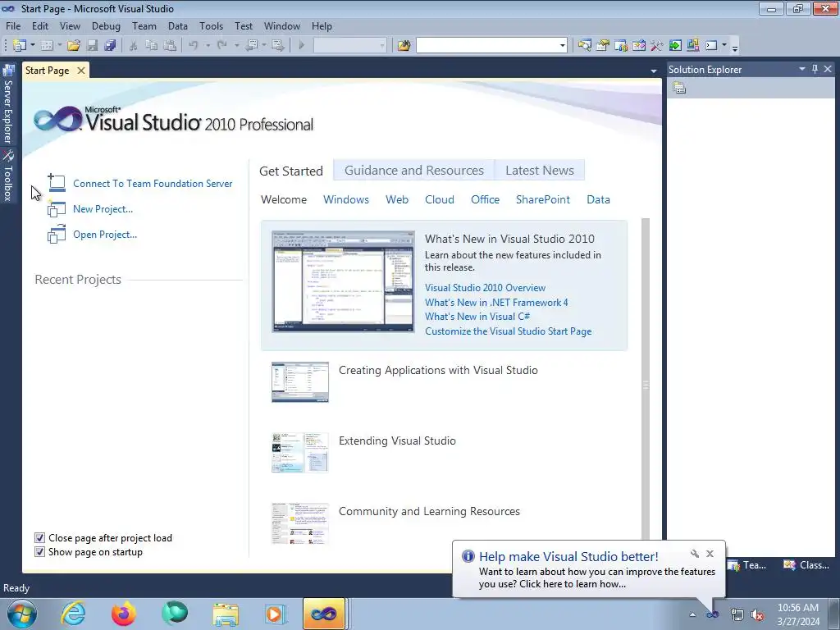The height and width of the screenshot is (630, 840).
Task: Open the Properties Window toolbar icon
Action: (x=603, y=46)
